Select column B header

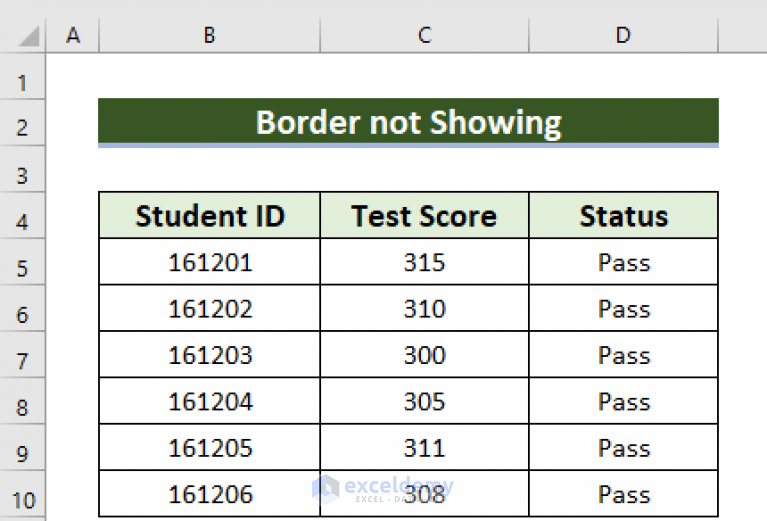209,35
